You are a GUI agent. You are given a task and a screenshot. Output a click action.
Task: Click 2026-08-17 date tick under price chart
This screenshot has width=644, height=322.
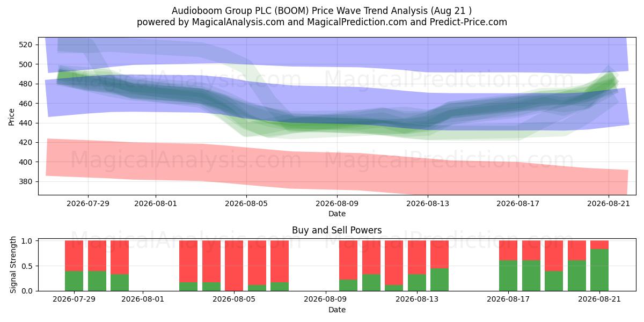518,203
